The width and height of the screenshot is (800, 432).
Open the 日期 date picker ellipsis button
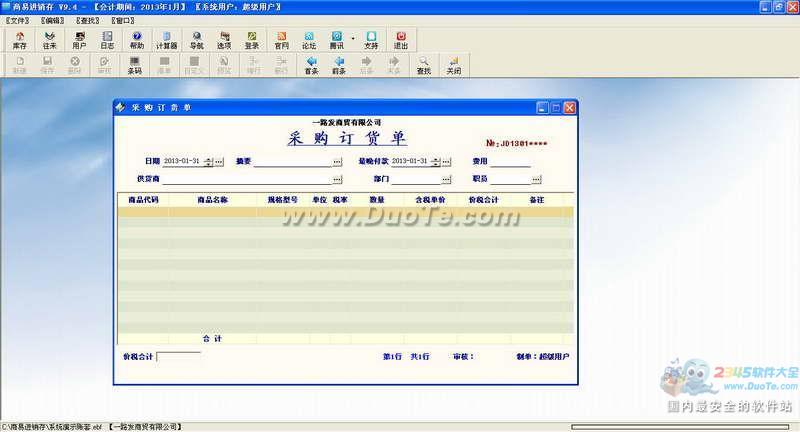(x=219, y=162)
